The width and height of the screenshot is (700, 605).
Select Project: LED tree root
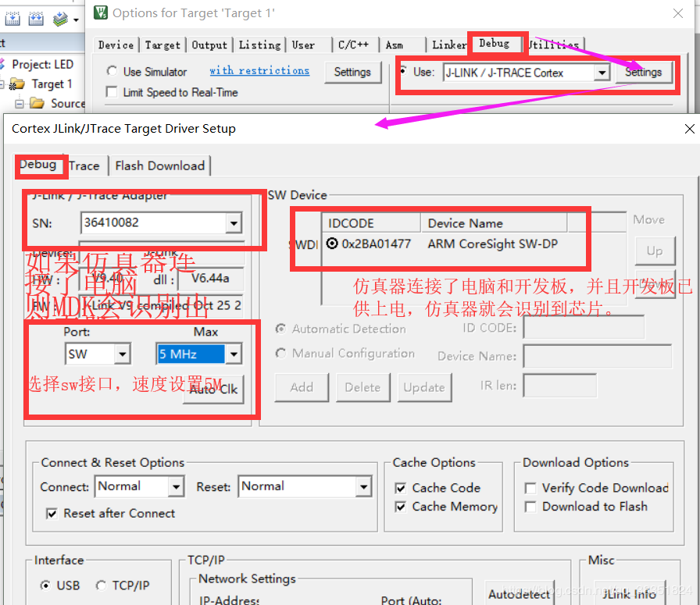click(42, 64)
